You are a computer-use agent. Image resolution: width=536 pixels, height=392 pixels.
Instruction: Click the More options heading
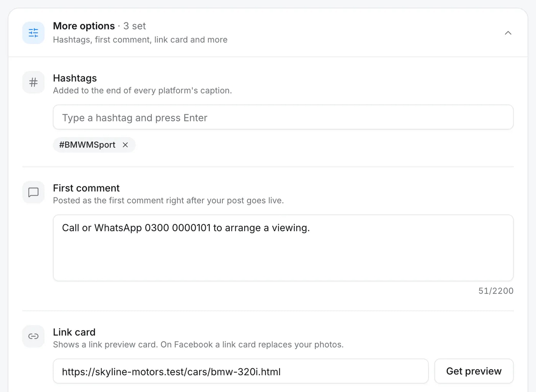(x=84, y=26)
